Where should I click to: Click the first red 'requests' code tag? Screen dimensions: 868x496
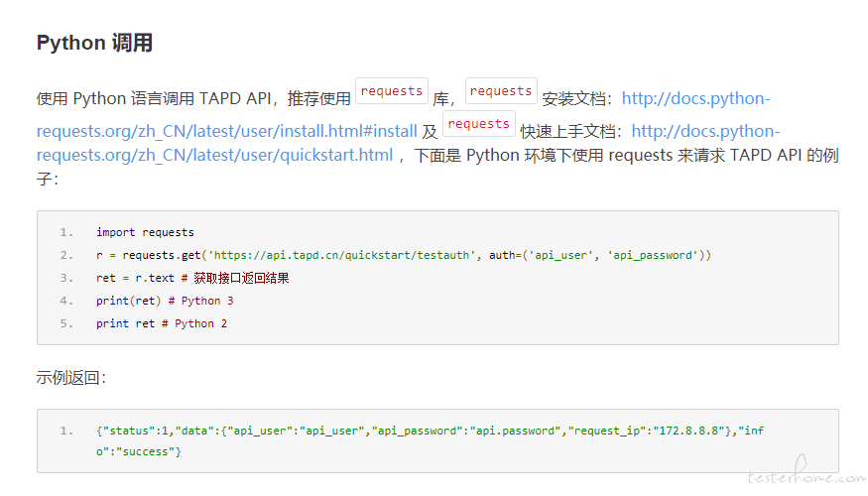pos(392,91)
